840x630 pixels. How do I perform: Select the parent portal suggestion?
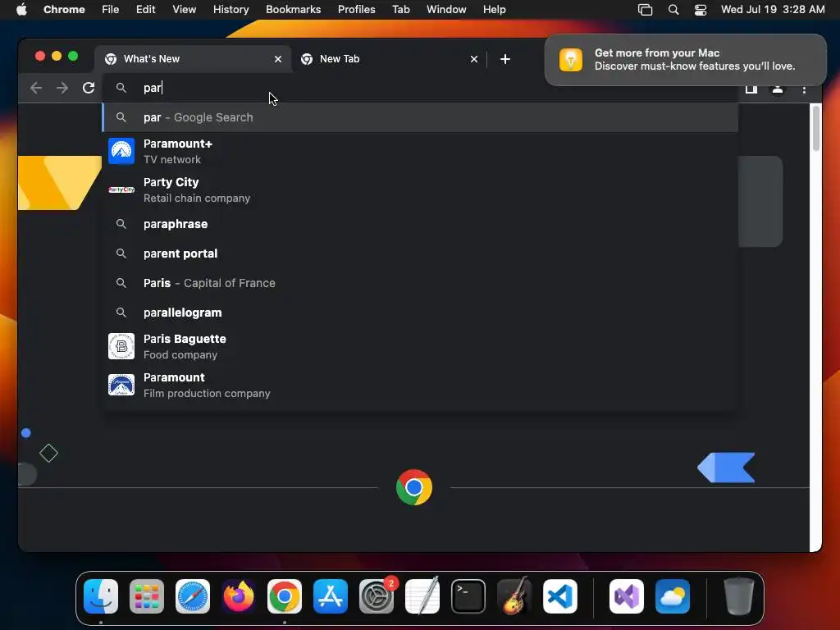420,253
